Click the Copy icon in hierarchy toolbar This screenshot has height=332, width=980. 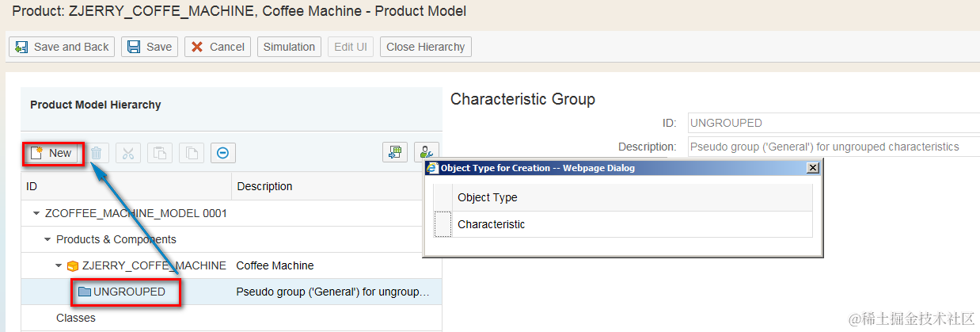pyautogui.click(x=160, y=153)
